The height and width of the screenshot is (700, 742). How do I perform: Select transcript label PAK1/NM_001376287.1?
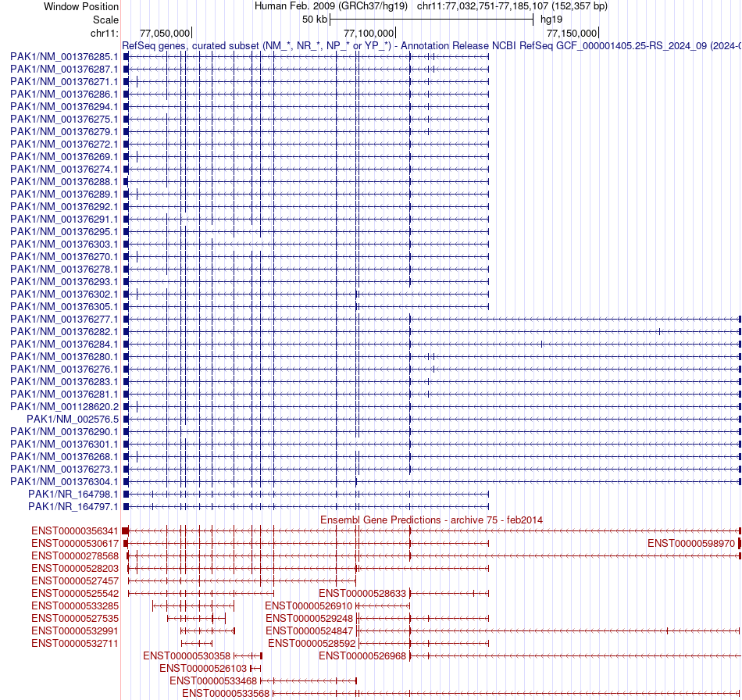click(64, 69)
